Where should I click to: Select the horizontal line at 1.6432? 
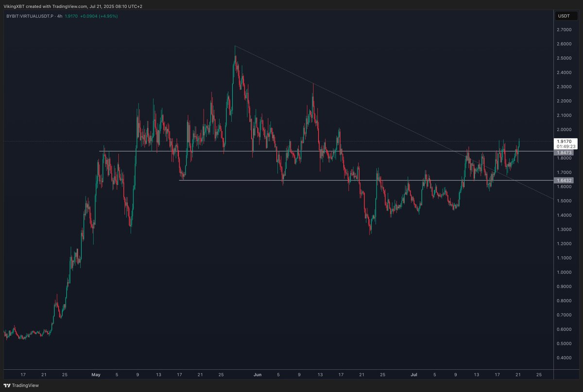pos(366,180)
